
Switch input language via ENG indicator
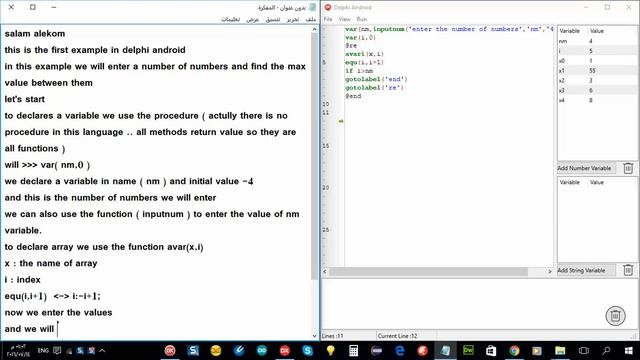point(43,351)
